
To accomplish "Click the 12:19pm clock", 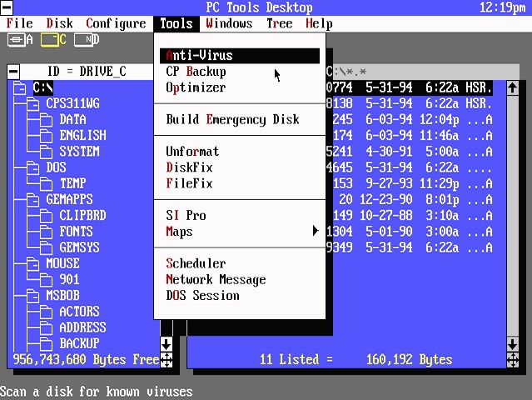I will tap(503, 7).
